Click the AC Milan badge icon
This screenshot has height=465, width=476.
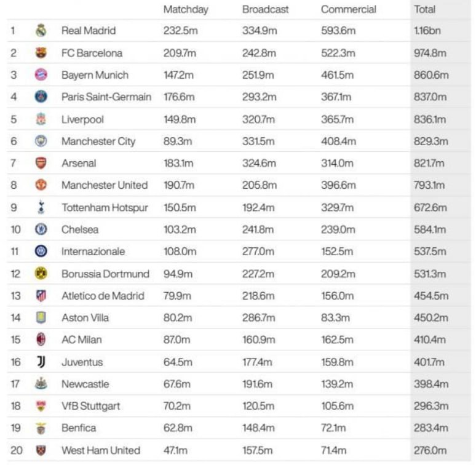41,340
